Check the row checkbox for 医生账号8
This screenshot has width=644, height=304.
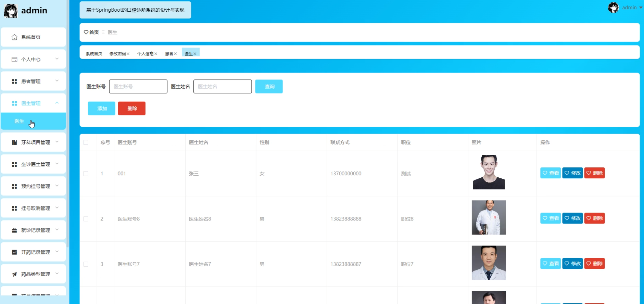point(86,219)
